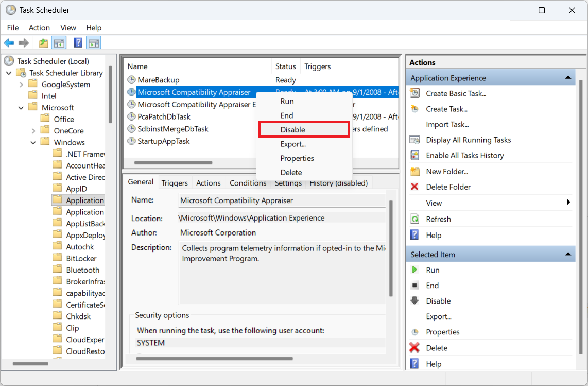Click the green Run icon in Selected Item
The image size is (588, 386).
point(414,270)
